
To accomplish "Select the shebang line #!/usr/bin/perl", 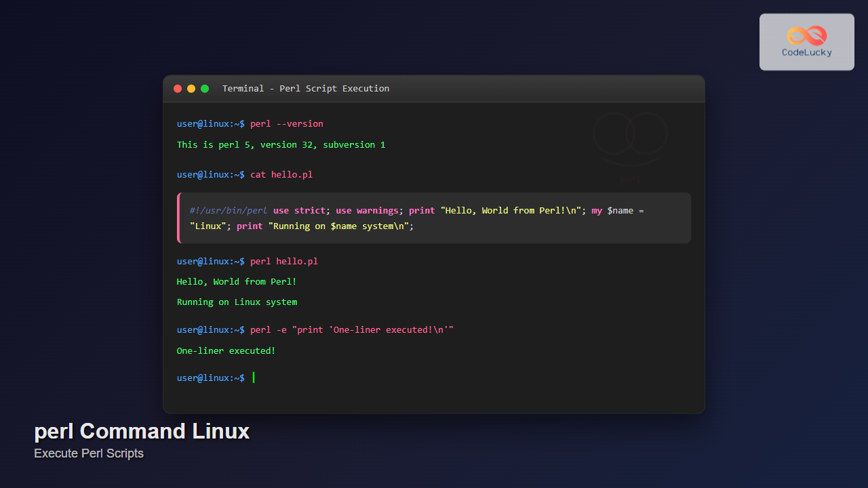I will [228, 210].
